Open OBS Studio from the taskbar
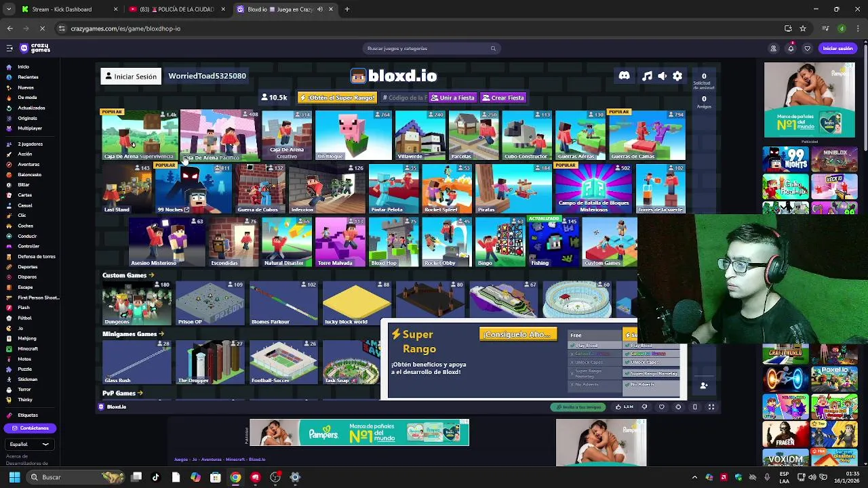 tap(275, 477)
